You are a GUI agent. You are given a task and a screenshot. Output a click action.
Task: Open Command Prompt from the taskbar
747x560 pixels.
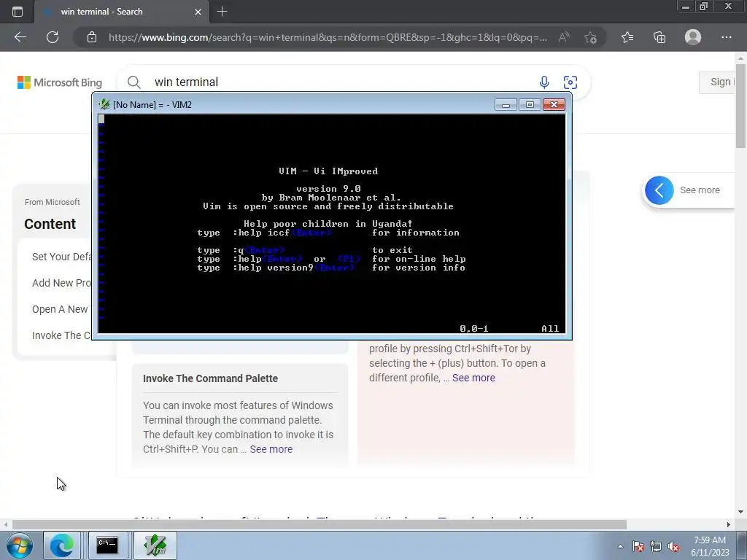pos(107,545)
